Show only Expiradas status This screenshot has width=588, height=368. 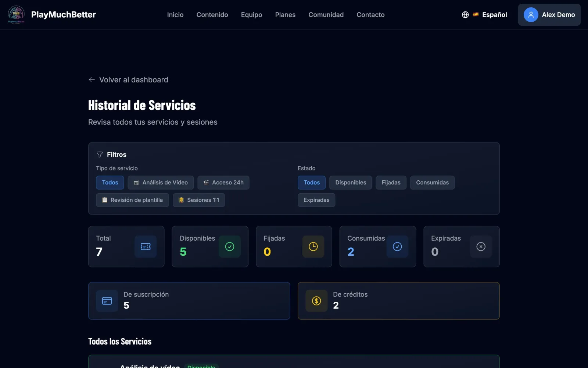pos(316,200)
